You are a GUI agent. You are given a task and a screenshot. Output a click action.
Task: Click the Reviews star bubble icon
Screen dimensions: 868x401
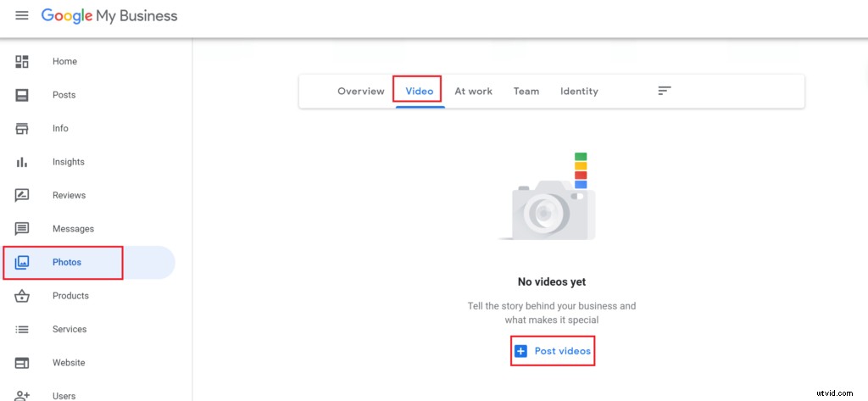point(21,196)
